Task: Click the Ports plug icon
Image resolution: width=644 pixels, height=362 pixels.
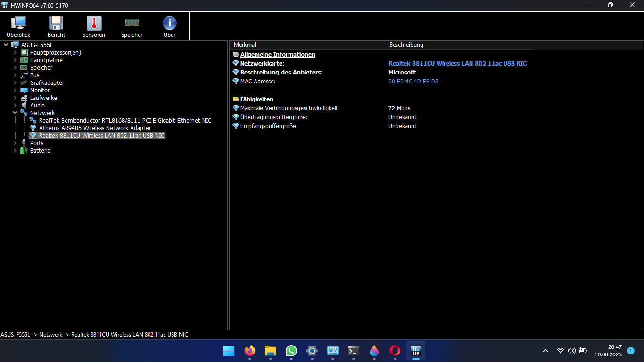Action: [24, 143]
